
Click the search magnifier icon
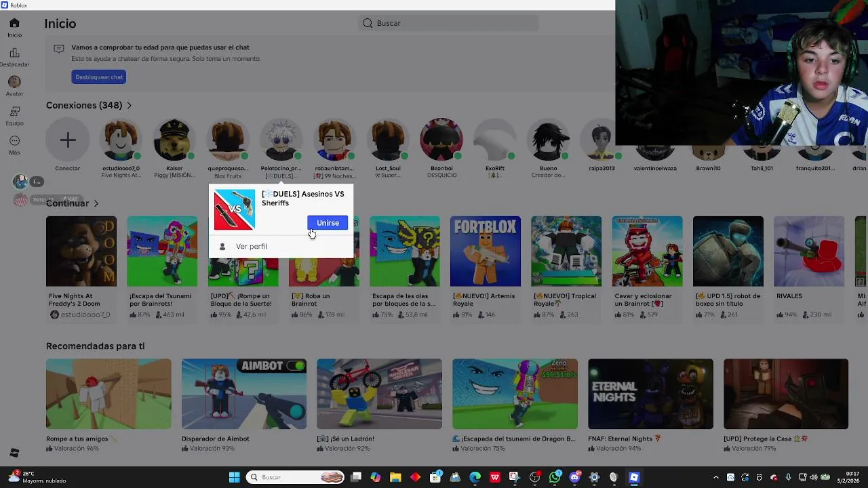(368, 23)
